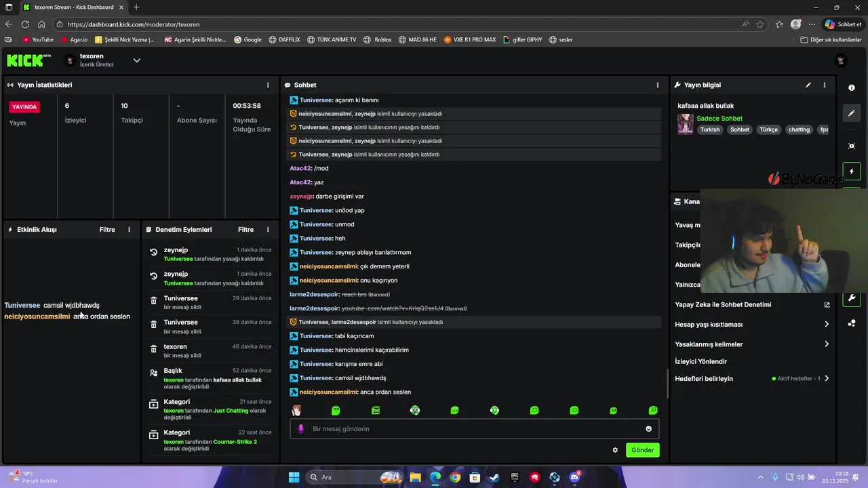Open Yapay Zeka ile Sohbet Denetimi external link
The image size is (868, 488).
[x=827, y=305]
